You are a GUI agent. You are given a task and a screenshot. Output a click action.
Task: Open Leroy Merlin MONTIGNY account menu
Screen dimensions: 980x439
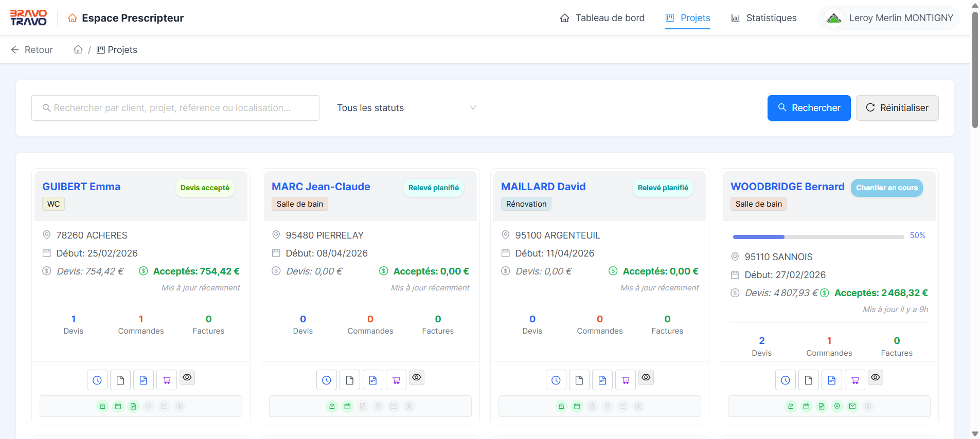(889, 18)
